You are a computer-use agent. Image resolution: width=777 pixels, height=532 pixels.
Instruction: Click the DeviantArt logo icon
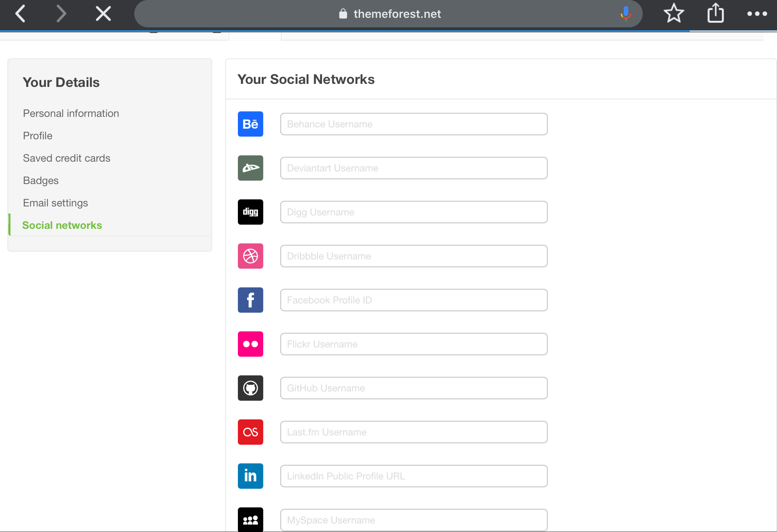click(x=250, y=168)
